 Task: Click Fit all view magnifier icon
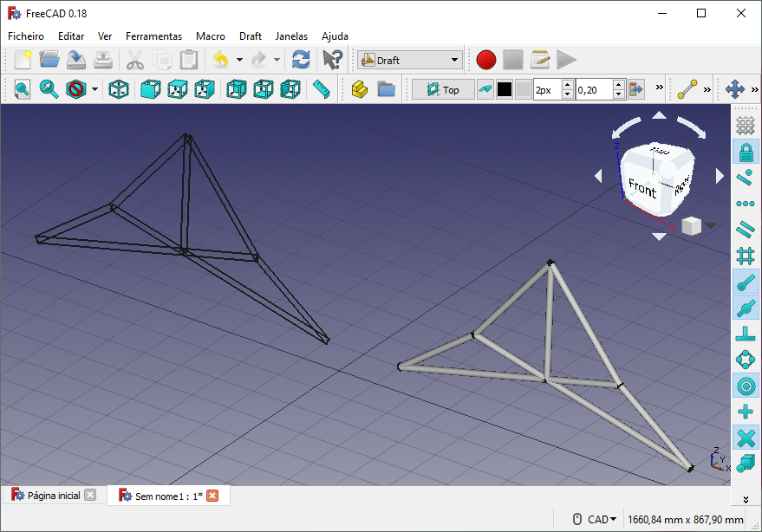(x=22, y=89)
